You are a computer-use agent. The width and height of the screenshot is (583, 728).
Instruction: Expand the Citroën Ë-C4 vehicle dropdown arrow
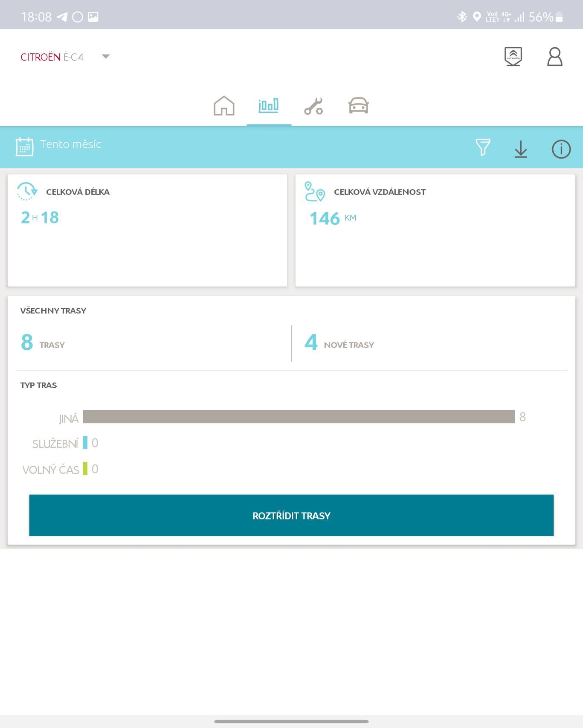click(106, 57)
